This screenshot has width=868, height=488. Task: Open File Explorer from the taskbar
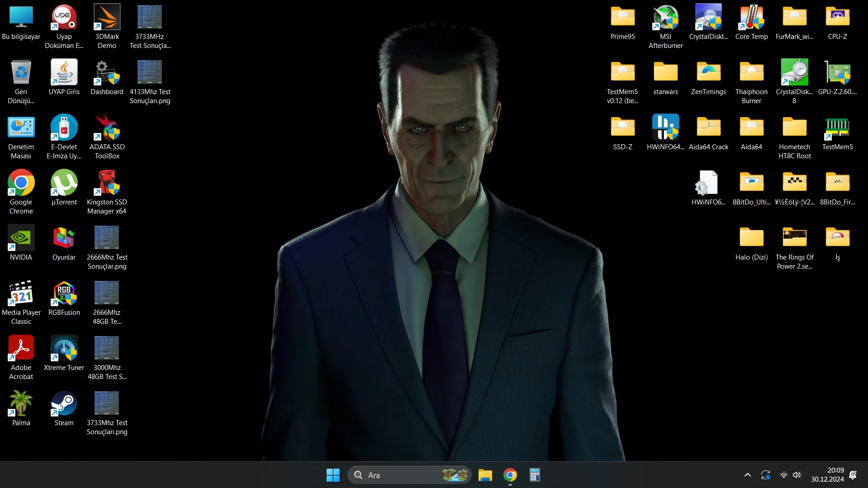coord(485,475)
